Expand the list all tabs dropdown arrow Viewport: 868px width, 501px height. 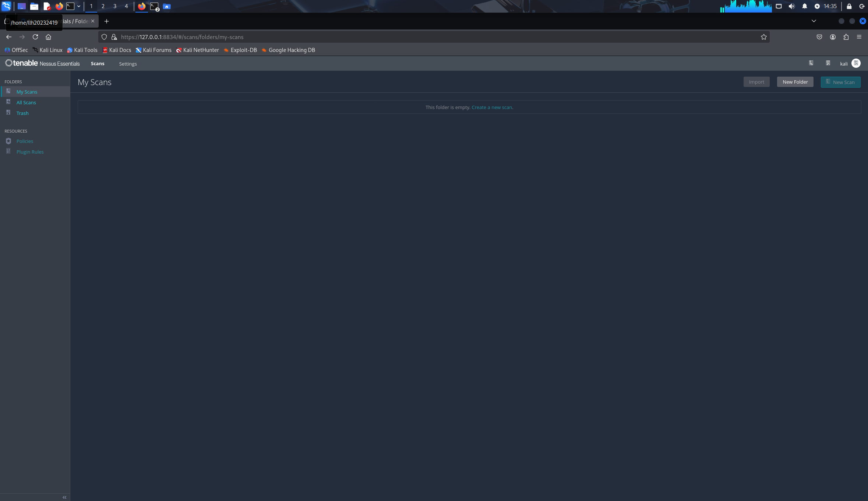(x=814, y=21)
